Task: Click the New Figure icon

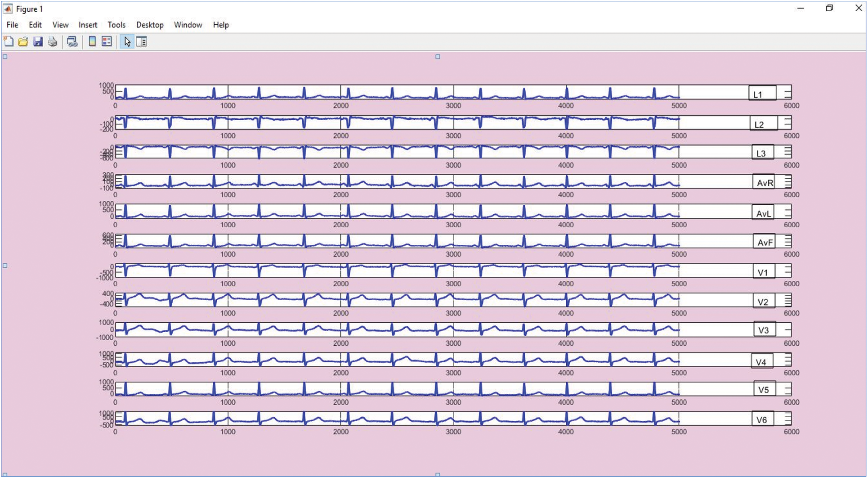Action: coord(9,42)
